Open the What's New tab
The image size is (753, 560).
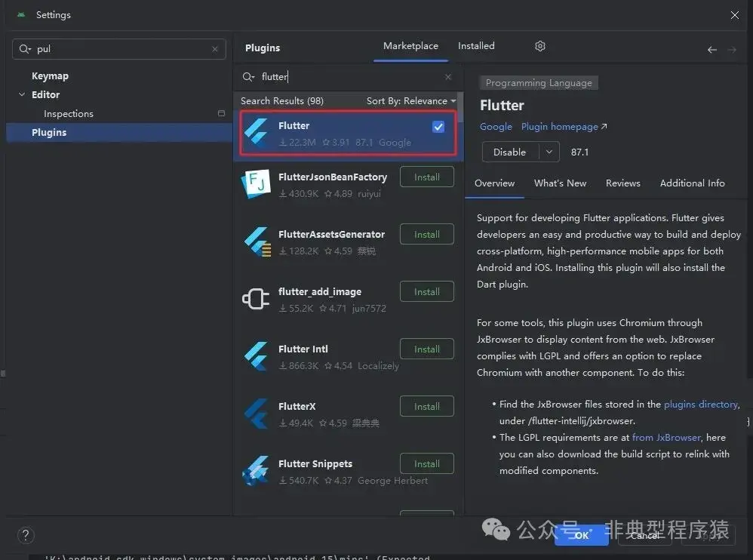(x=560, y=183)
